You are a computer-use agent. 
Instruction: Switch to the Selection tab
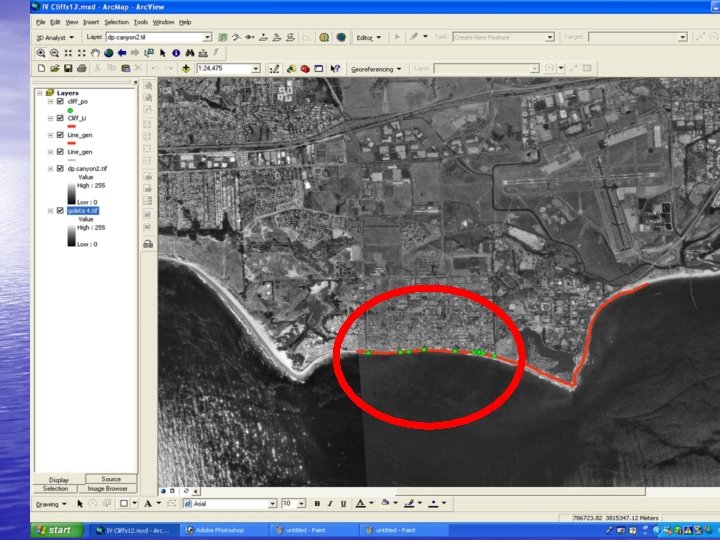tap(55, 489)
